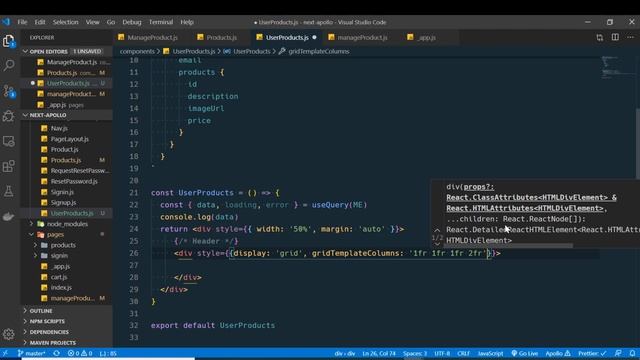Viewport: 640px width, 360px height.
Task: Open the Docker whale icon in activity bar
Action: pos(9,216)
